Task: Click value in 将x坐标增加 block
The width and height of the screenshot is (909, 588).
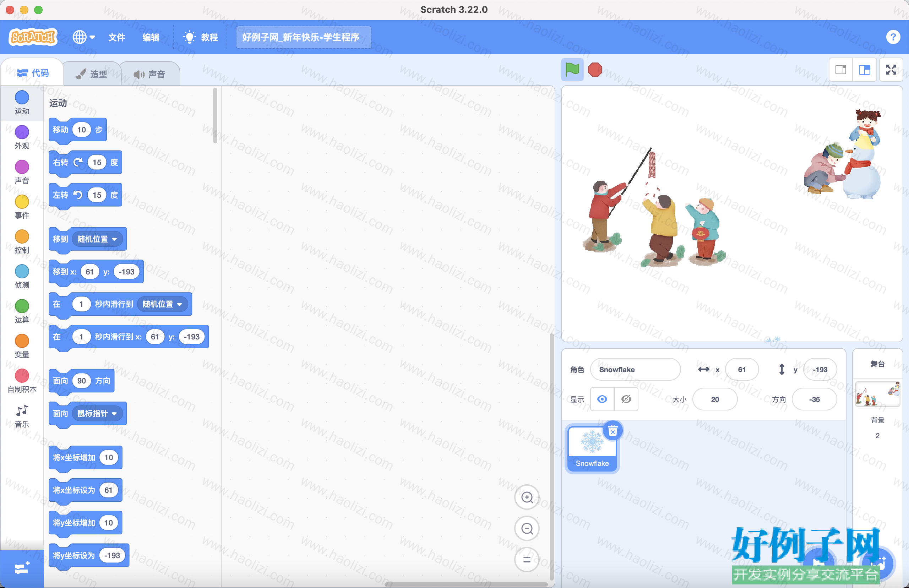Action: (x=108, y=457)
